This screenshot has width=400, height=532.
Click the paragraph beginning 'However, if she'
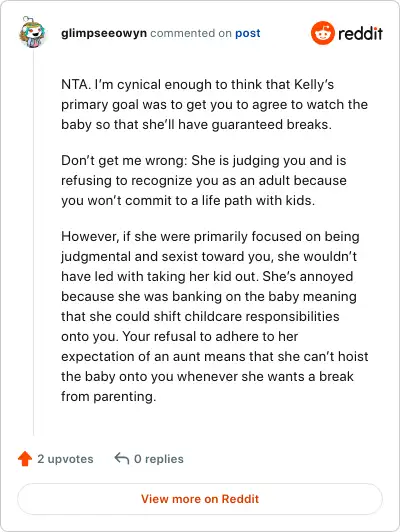(x=214, y=317)
